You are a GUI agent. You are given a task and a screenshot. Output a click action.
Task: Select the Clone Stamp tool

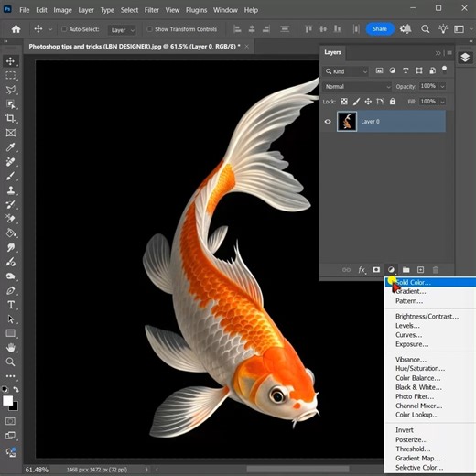(11, 190)
